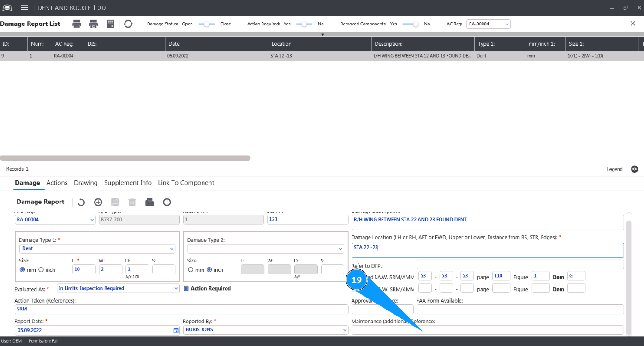
Task: Click the undo arrow icon in Damage Report toolbar
Action: pyautogui.click(x=81, y=202)
